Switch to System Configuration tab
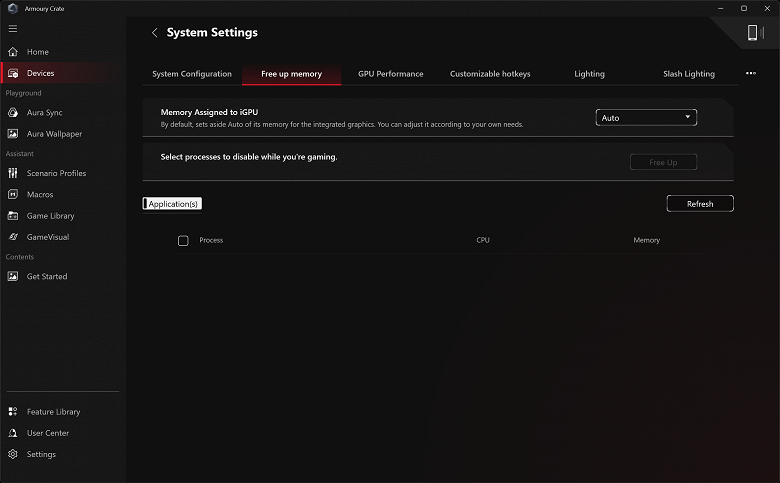The width and height of the screenshot is (780, 483). point(192,74)
